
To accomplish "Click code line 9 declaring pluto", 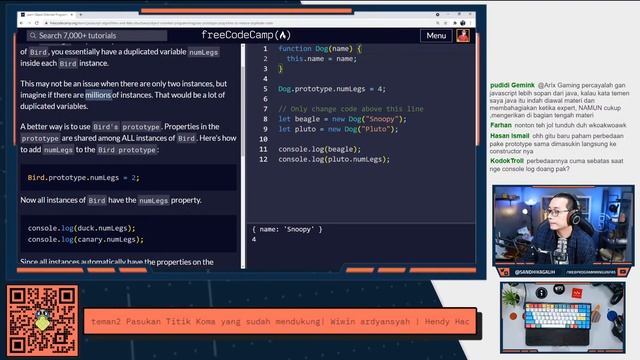I will click(338, 129).
